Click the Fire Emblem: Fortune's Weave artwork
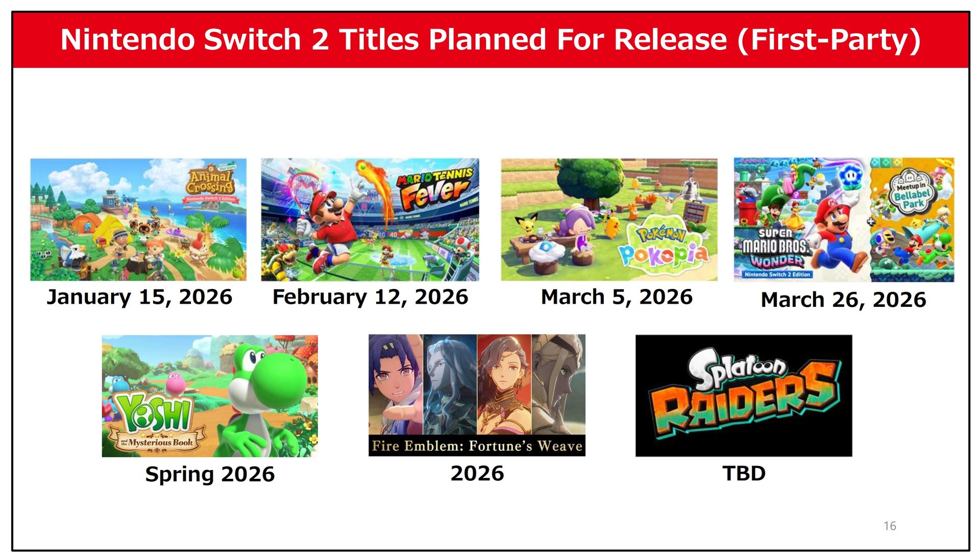Viewport: 980px width, 560px height. (x=477, y=395)
